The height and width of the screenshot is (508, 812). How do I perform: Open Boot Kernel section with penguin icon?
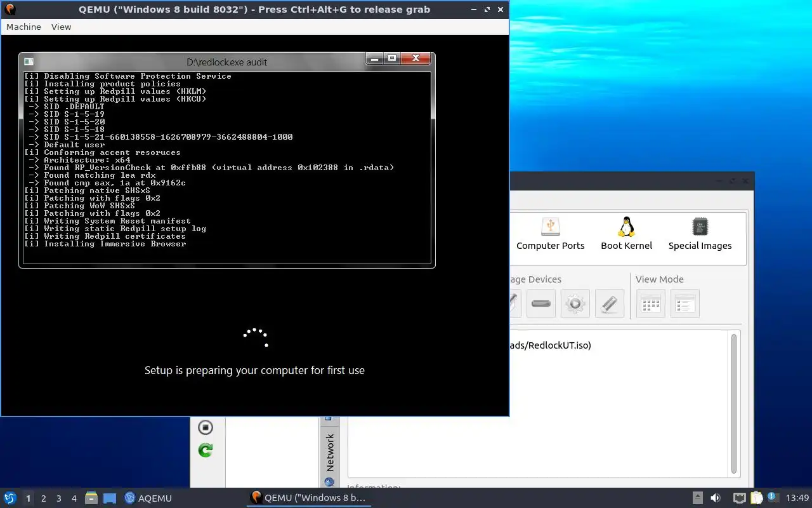(x=627, y=234)
